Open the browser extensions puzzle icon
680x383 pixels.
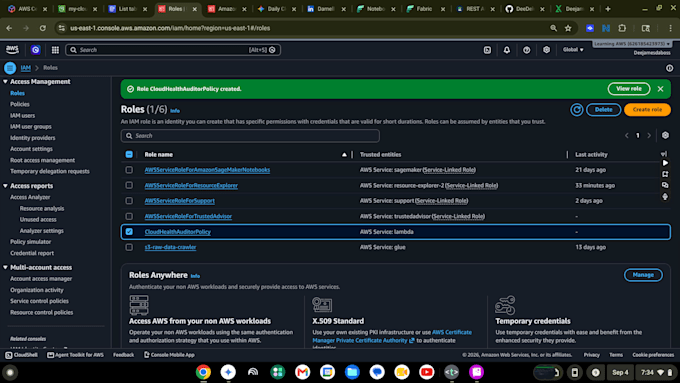(622, 28)
